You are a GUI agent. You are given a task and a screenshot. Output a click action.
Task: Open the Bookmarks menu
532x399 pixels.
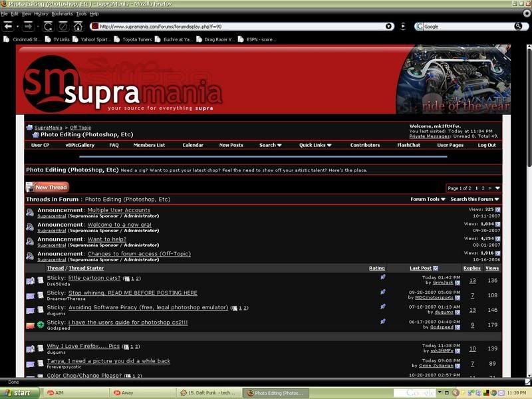tap(62, 14)
